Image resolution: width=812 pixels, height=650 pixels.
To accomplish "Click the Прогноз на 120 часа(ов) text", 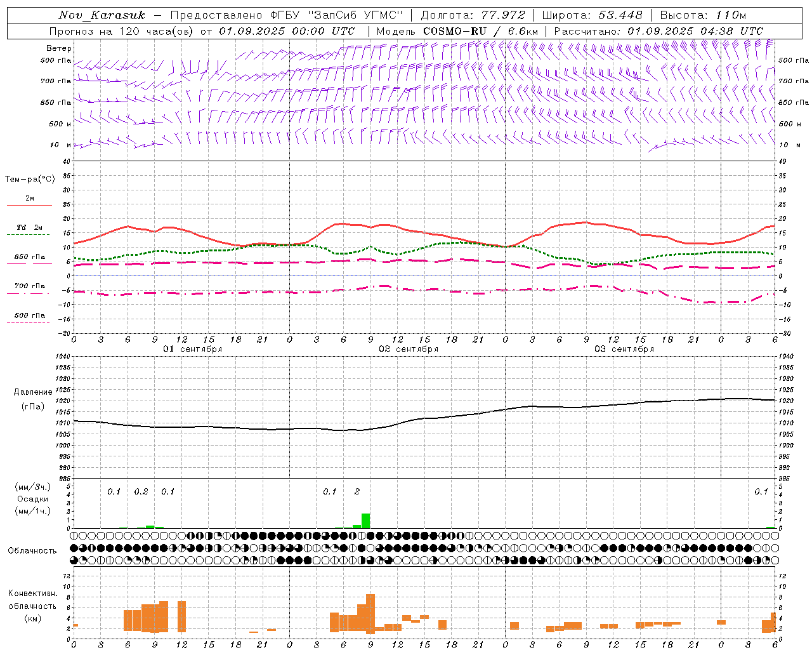I will (x=122, y=31).
